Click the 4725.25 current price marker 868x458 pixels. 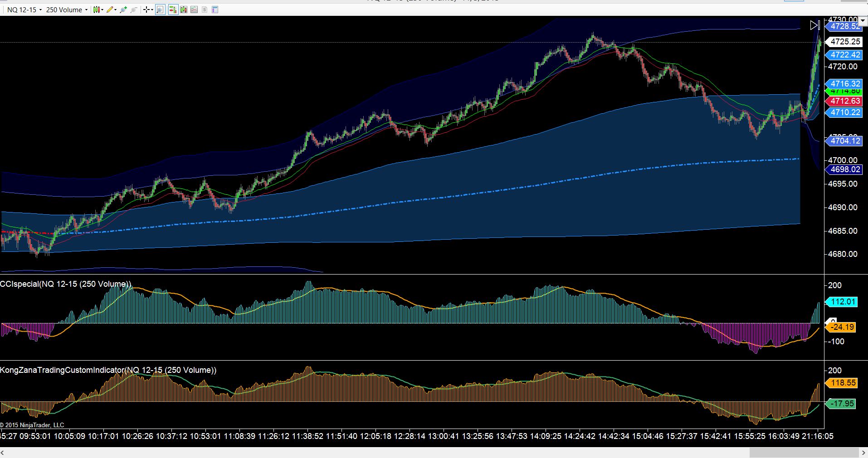coord(844,42)
